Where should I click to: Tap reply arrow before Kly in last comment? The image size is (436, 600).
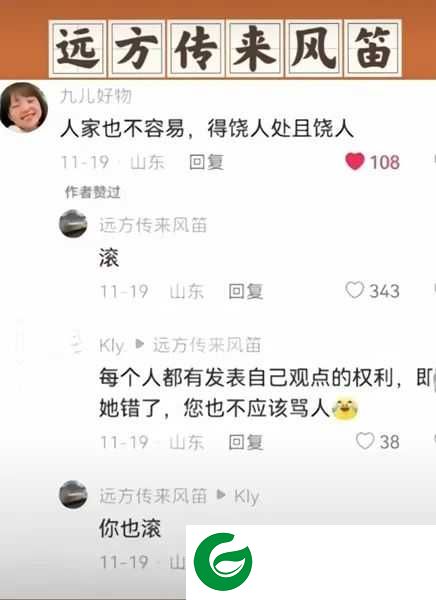(221, 495)
